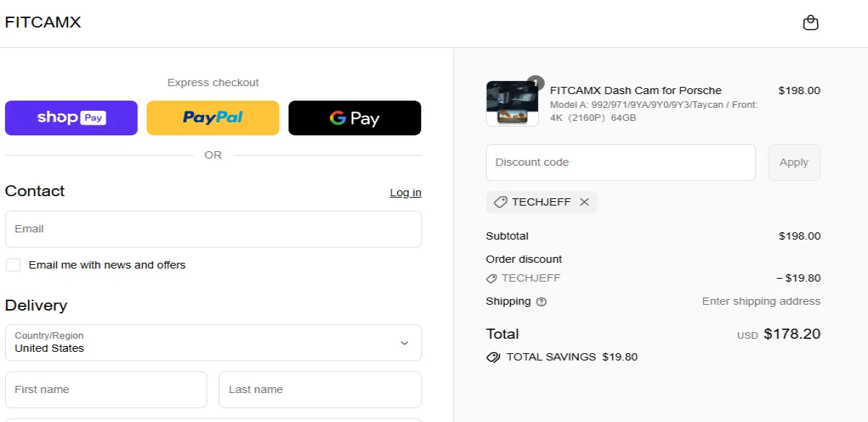This screenshot has height=422, width=868.
Task: Choose Google Pay express checkout
Action: (x=354, y=118)
